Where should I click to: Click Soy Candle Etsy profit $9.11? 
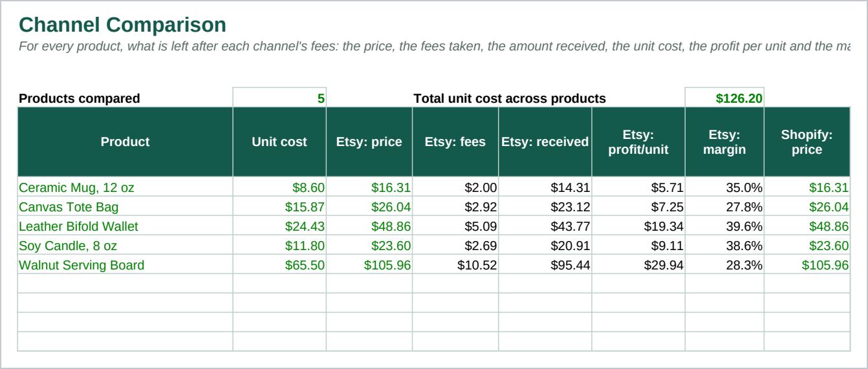point(638,246)
